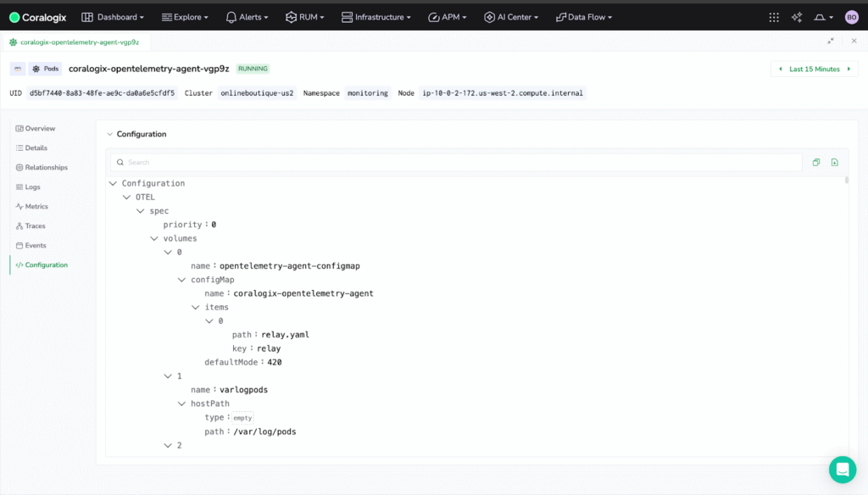Click the UID value d5bf7440

102,93
